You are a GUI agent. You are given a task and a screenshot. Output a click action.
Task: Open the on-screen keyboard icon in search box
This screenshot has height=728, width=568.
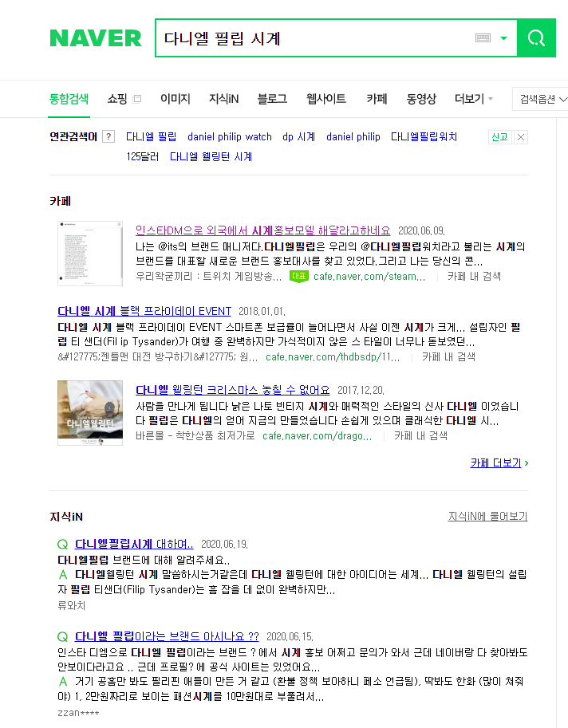(x=483, y=38)
